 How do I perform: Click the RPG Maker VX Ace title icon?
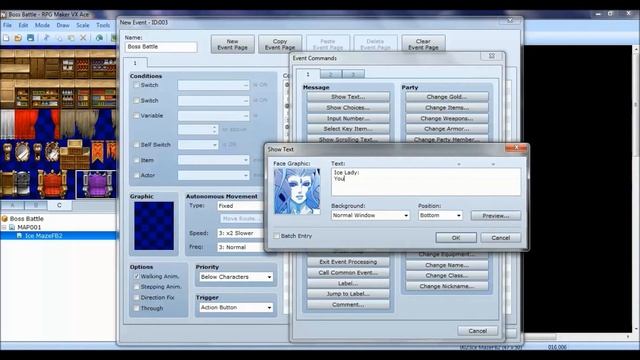[4, 14]
